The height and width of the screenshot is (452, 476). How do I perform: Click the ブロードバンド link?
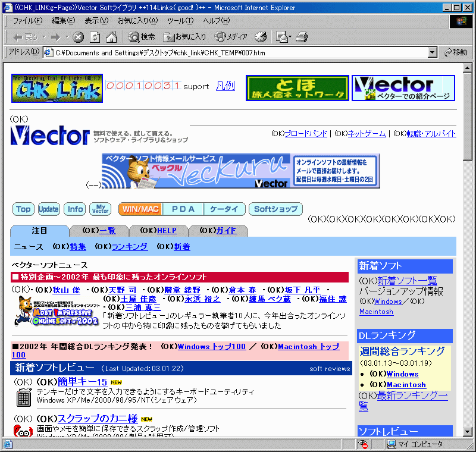[x=306, y=134]
